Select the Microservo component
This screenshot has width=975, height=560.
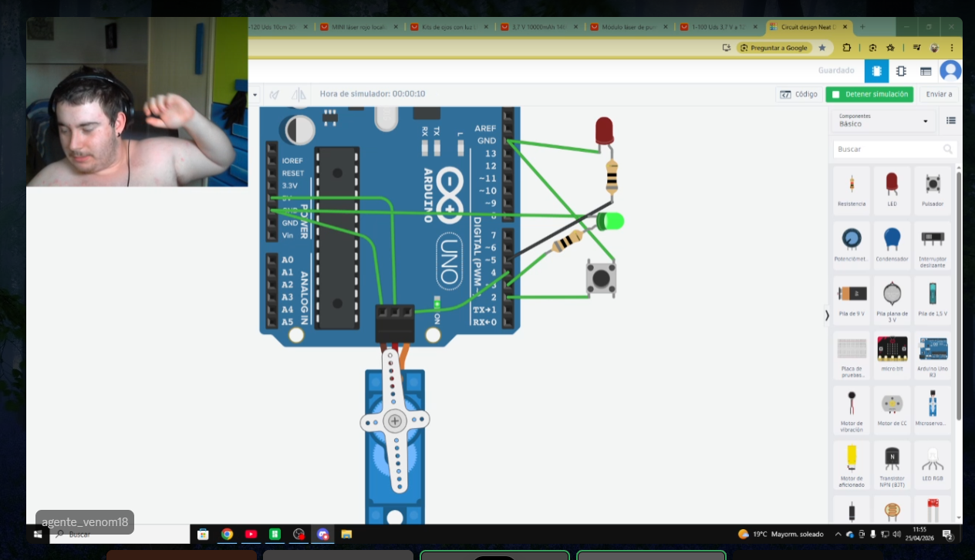tap(933, 409)
